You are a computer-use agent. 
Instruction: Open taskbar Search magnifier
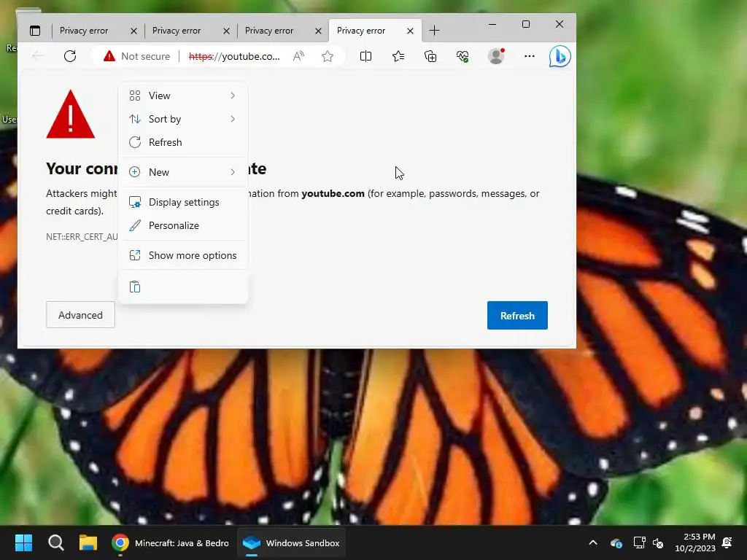pos(55,542)
